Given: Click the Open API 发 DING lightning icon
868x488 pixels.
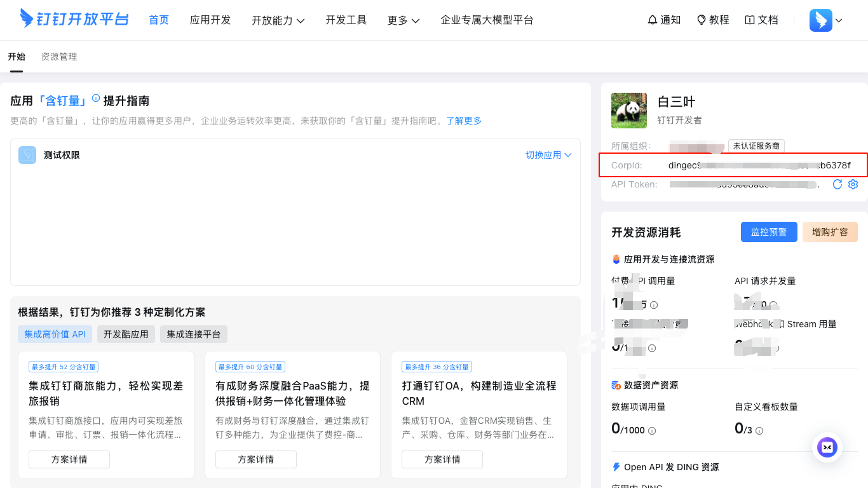Looking at the screenshot, I should [x=616, y=467].
